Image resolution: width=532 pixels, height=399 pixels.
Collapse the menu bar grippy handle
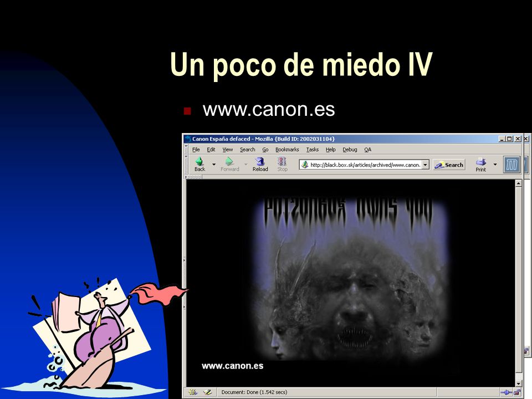[x=186, y=149]
